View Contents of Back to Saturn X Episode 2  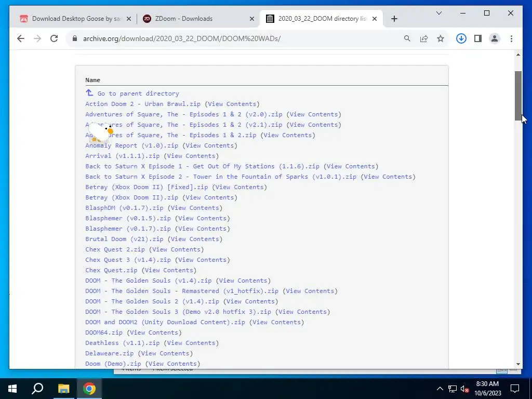tap(388, 177)
